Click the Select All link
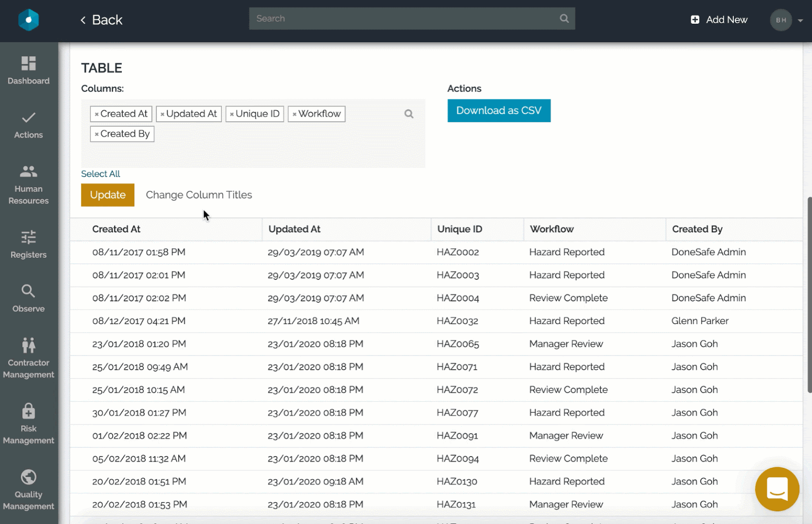This screenshot has height=524, width=812. [100, 174]
